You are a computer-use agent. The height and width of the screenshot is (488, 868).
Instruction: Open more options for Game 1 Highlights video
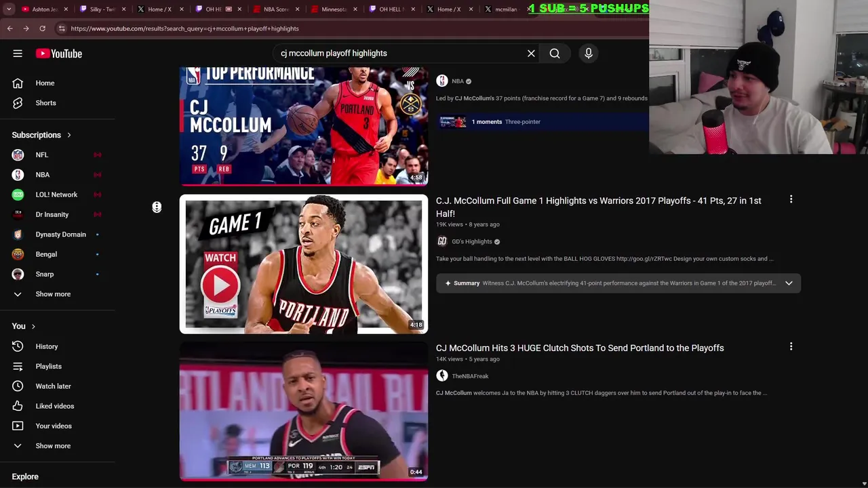[x=791, y=199]
